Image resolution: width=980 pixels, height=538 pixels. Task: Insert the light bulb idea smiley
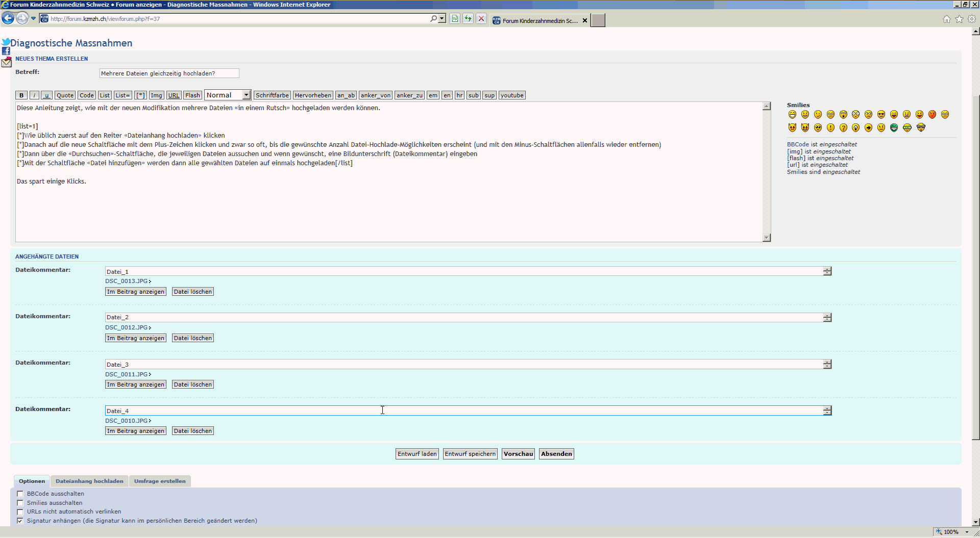[x=855, y=127]
